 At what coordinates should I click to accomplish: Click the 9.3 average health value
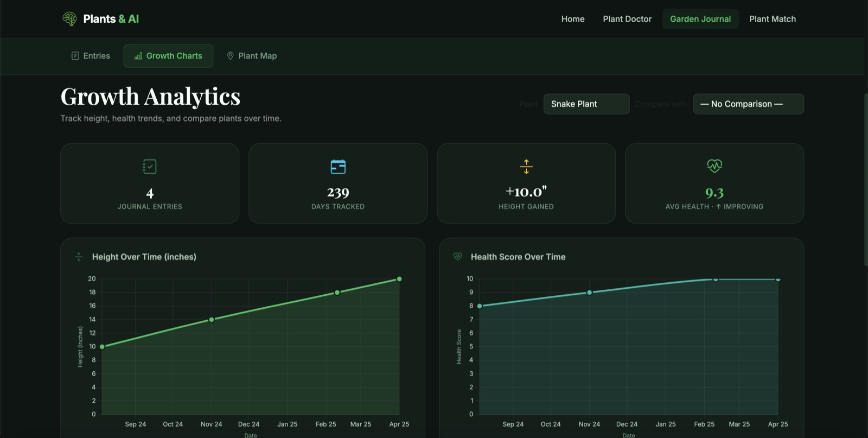[x=714, y=193]
